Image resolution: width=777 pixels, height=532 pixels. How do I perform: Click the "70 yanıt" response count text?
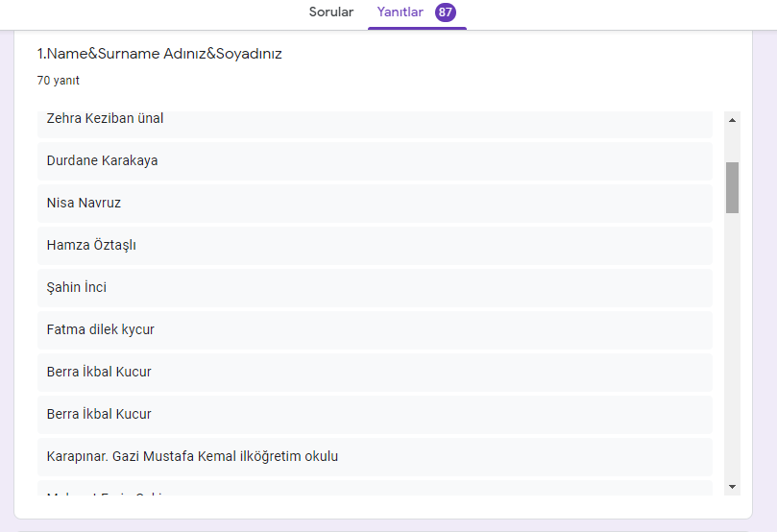tap(59, 81)
